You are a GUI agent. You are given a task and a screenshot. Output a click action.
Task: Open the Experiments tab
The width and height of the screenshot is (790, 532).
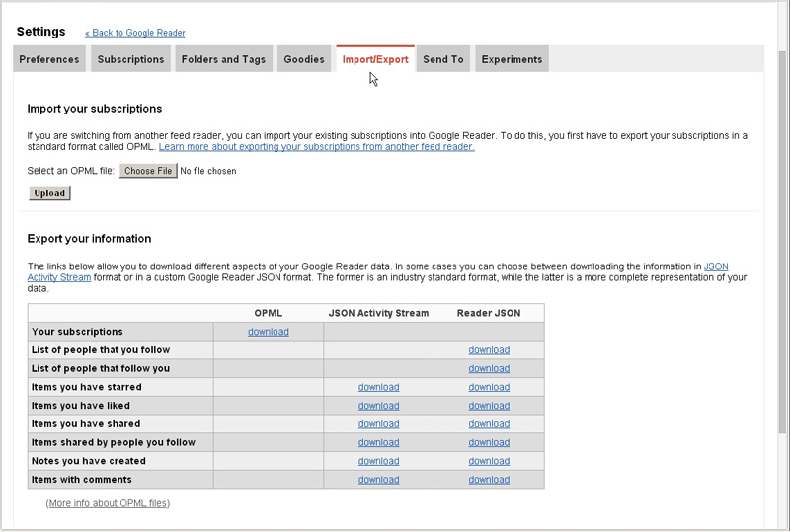[512, 59]
